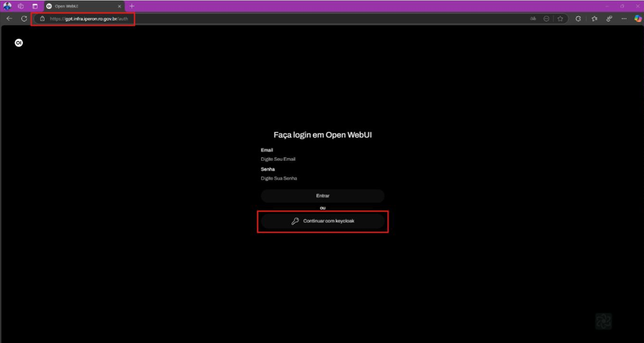The width and height of the screenshot is (644, 343).
Task: Open the circled ellipsis icon in the address bar
Action: click(x=546, y=19)
